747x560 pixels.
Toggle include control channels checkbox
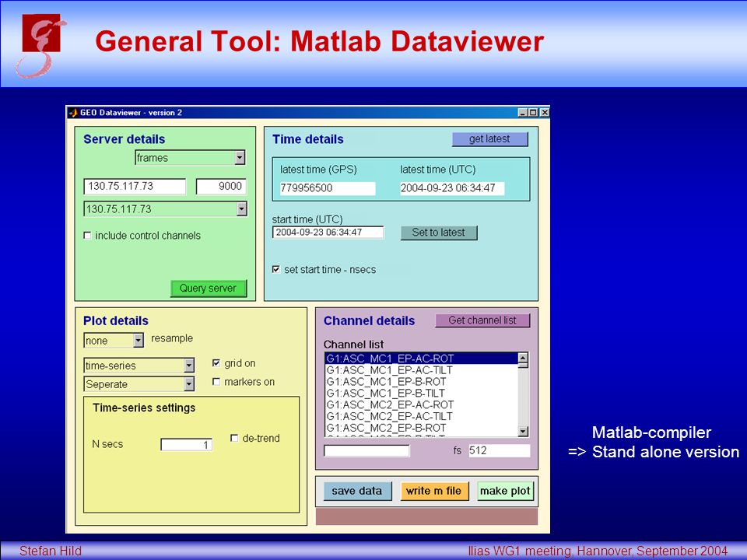point(87,235)
